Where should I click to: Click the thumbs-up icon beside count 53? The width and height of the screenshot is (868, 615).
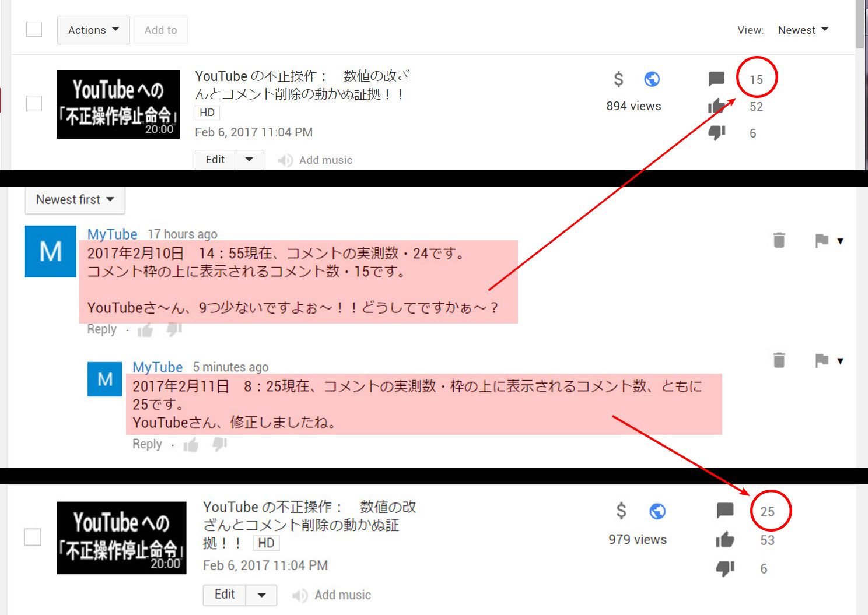(x=725, y=540)
